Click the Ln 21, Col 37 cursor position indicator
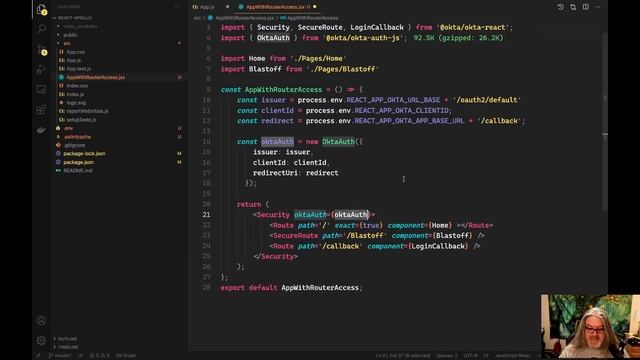 (402, 356)
